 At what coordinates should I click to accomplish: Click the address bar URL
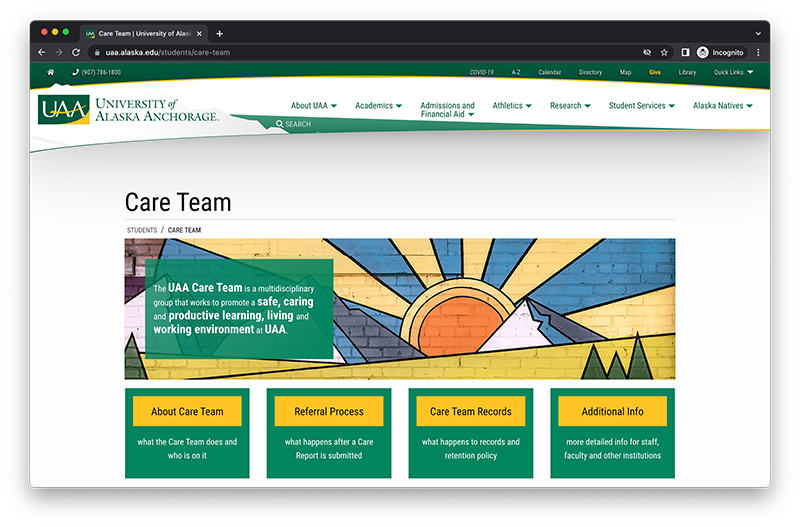point(168,53)
